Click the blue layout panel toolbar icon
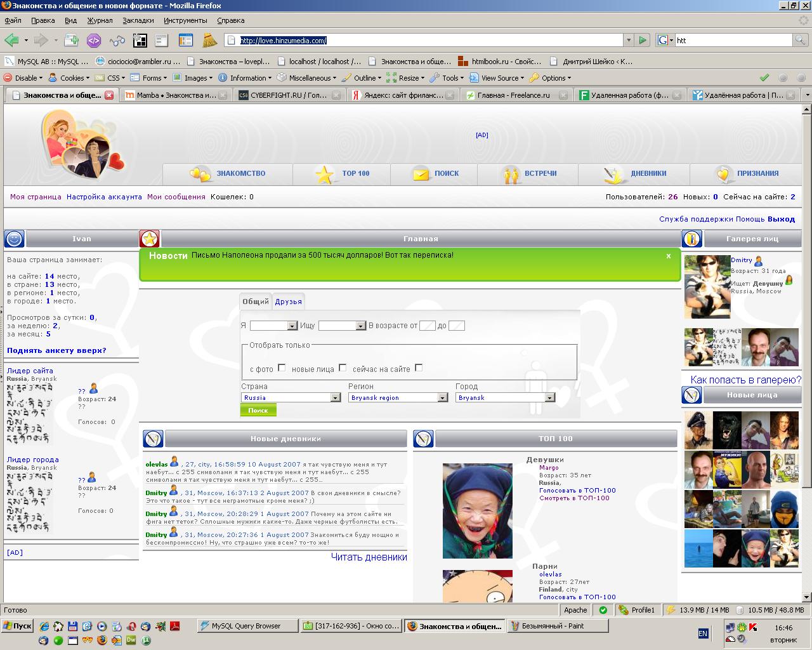The image size is (812, 650). (186, 41)
